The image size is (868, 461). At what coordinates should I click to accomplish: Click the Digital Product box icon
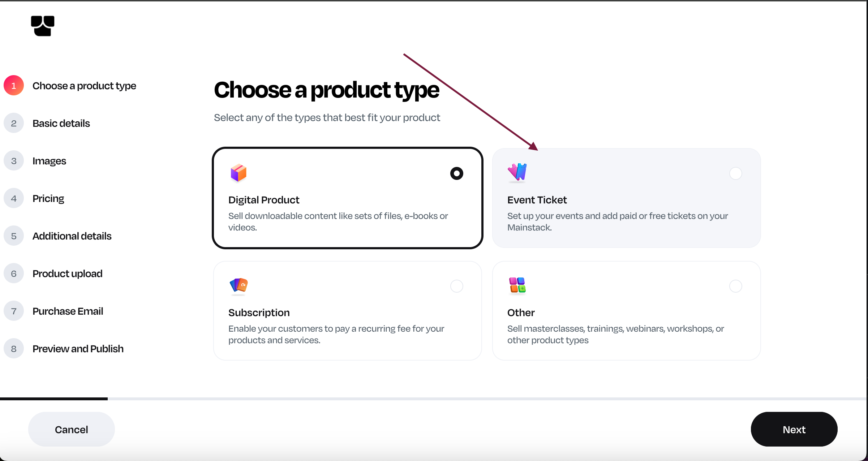click(239, 173)
